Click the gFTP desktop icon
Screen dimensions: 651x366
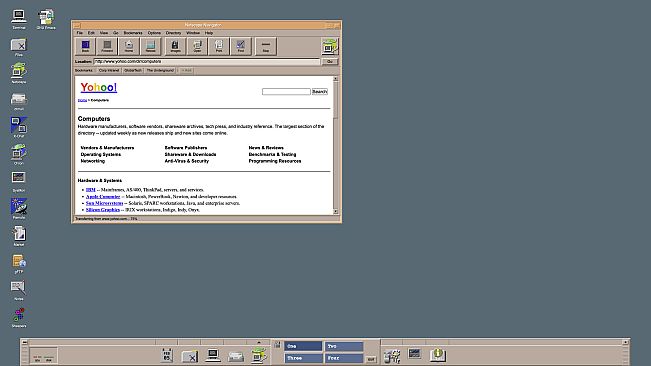19,263
